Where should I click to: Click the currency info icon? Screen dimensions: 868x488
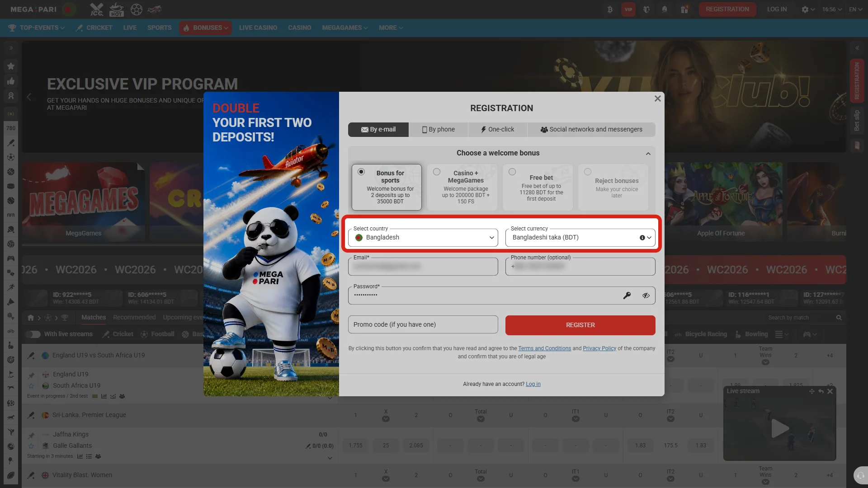642,238
